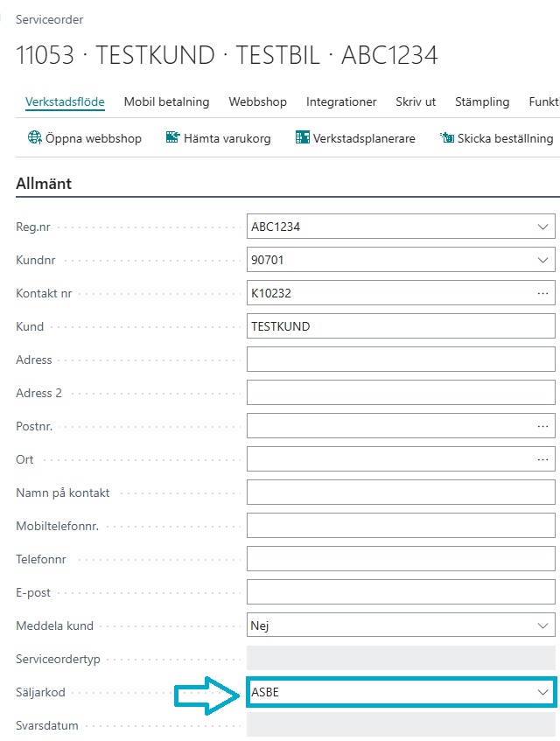The width and height of the screenshot is (560, 741).
Task: Open lookup ellipsis for Ort field
Action: coord(542,459)
